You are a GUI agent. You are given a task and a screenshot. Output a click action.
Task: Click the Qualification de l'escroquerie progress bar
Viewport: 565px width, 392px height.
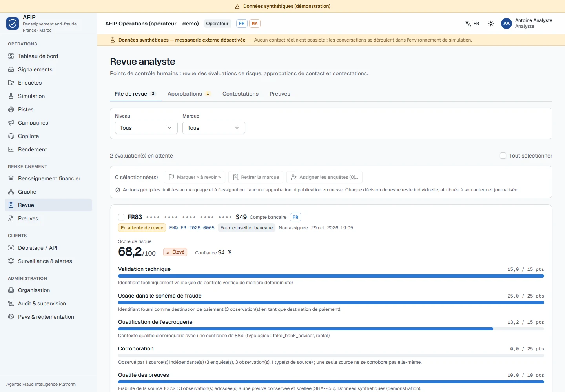[x=331, y=329]
